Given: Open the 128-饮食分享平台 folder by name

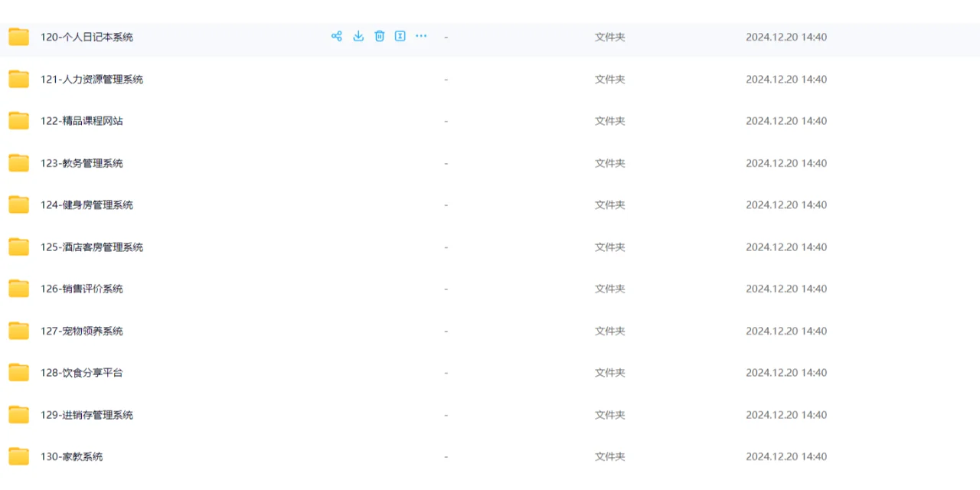Looking at the screenshot, I should [82, 372].
